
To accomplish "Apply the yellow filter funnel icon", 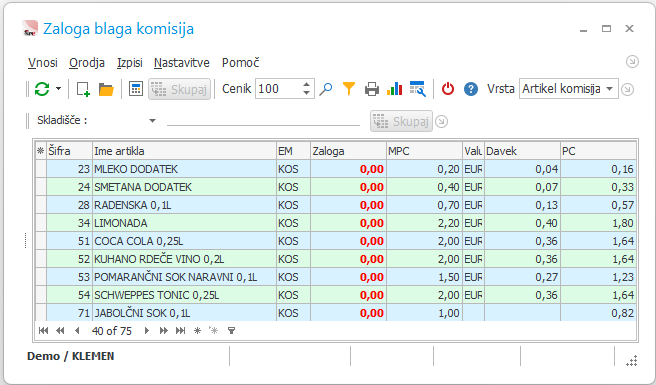I will click(348, 89).
